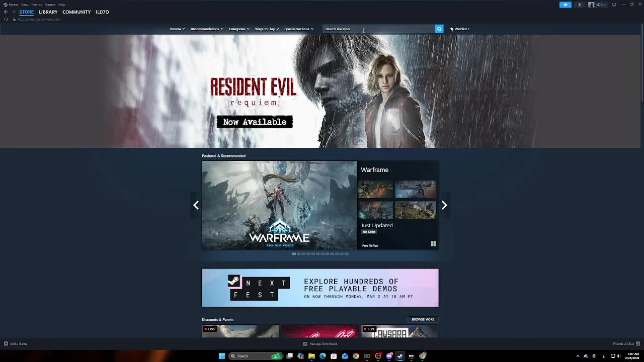Click the blue search magnifier button
The image size is (644, 362).
439,29
